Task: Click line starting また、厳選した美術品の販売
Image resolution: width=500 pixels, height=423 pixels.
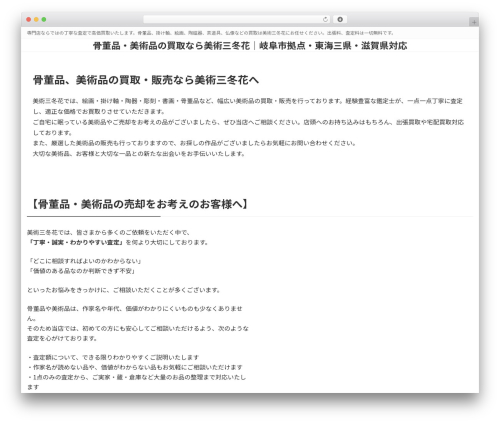Action: pos(195,143)
